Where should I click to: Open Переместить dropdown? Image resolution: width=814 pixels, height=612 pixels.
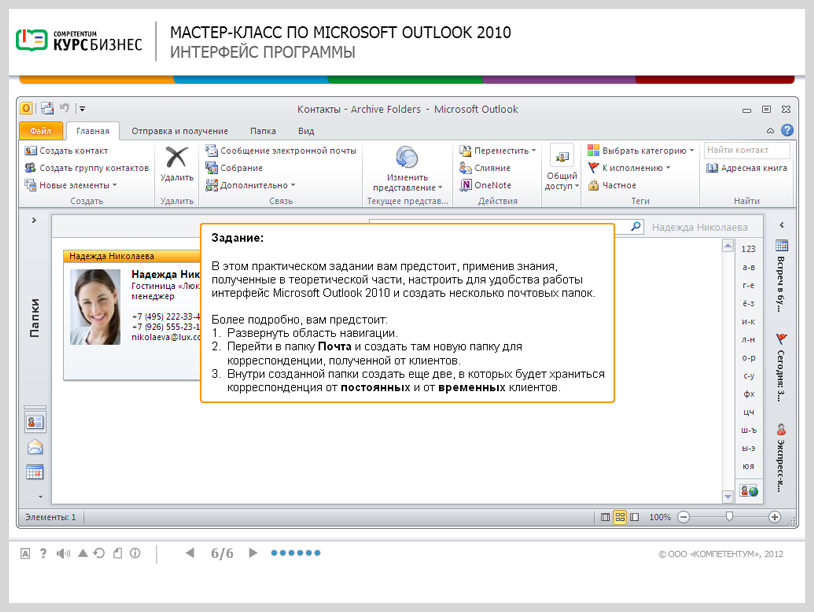(497, 151)
